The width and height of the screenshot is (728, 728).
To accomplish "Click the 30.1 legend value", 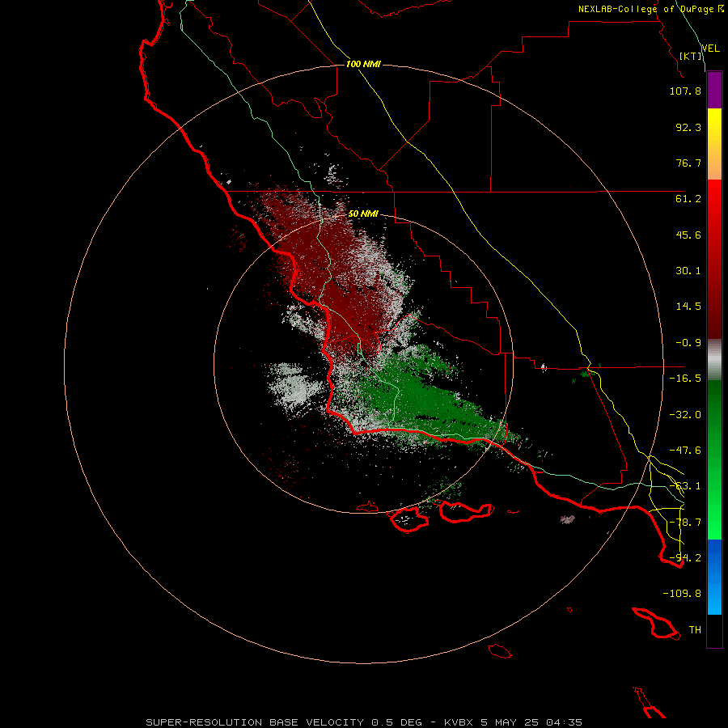I will [688, 271].
